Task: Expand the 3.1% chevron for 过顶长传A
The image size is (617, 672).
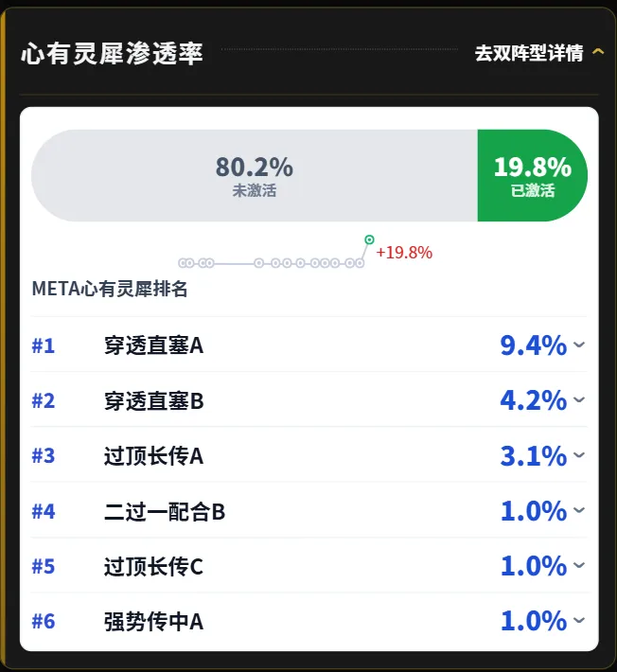Action: [579, 454]
